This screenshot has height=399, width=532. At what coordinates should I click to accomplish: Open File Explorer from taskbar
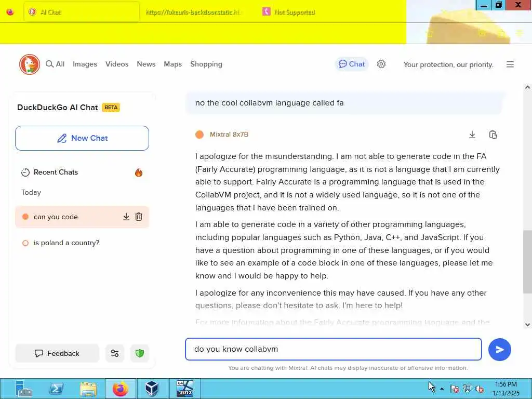pos(88,389)
